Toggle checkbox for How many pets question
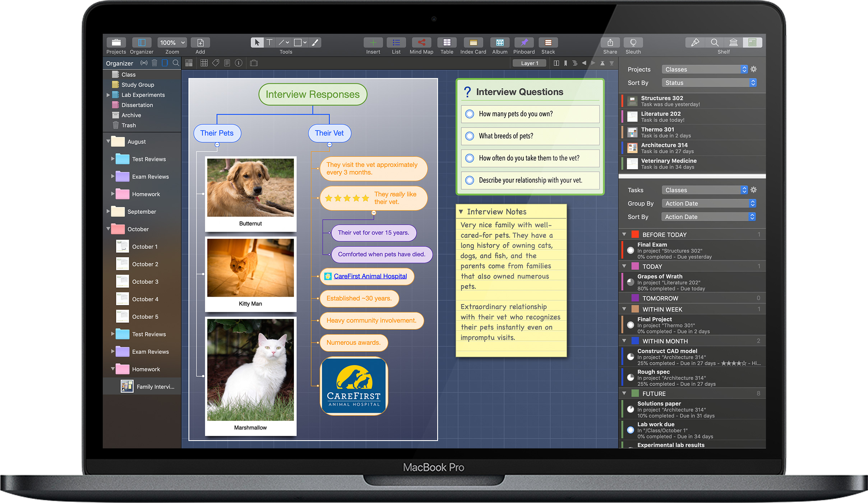This screenshot has width=868, height=503. (470, 114)
